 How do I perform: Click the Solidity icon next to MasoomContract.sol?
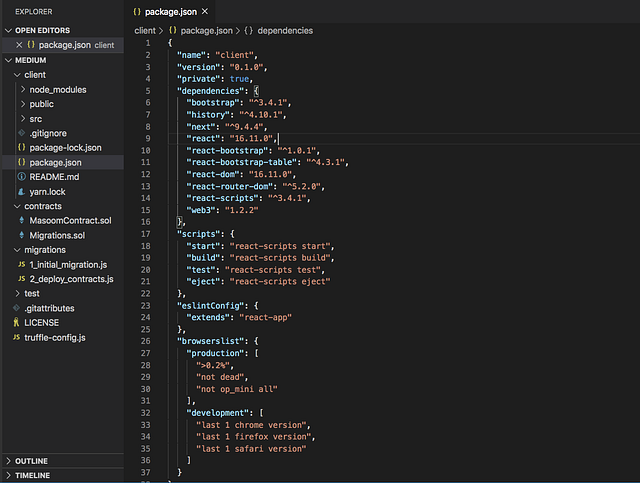[22, 220]
